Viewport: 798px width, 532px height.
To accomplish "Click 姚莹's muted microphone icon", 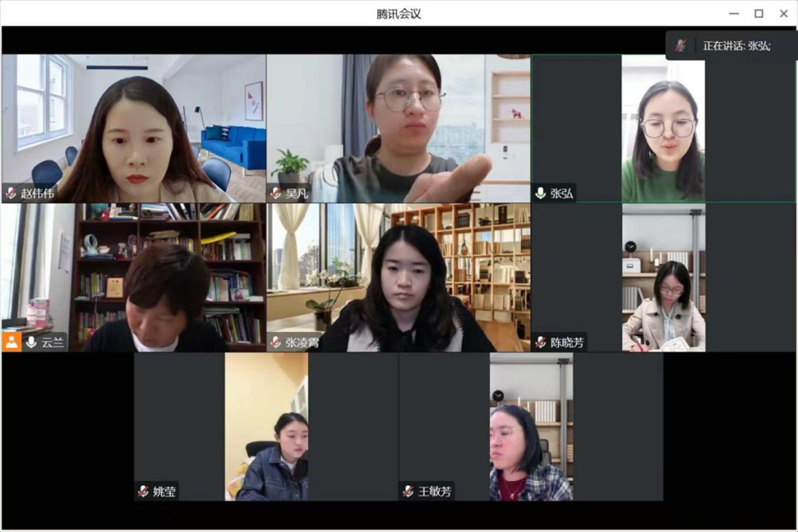I will coord(144,491).
